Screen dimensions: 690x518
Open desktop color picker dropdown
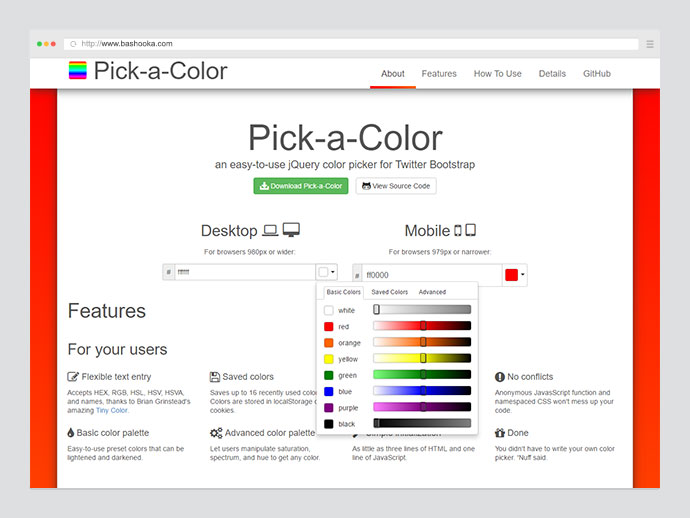coord(327,272)
